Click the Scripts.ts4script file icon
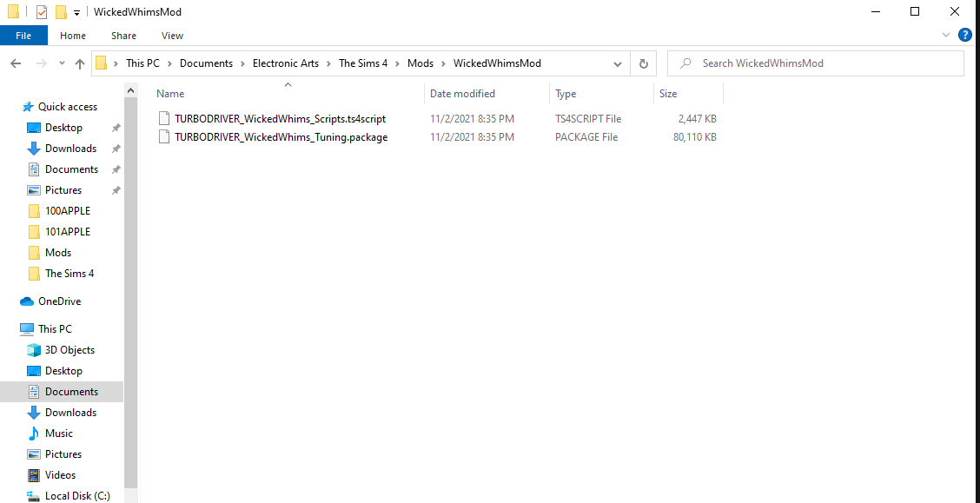 pos(163,118)
